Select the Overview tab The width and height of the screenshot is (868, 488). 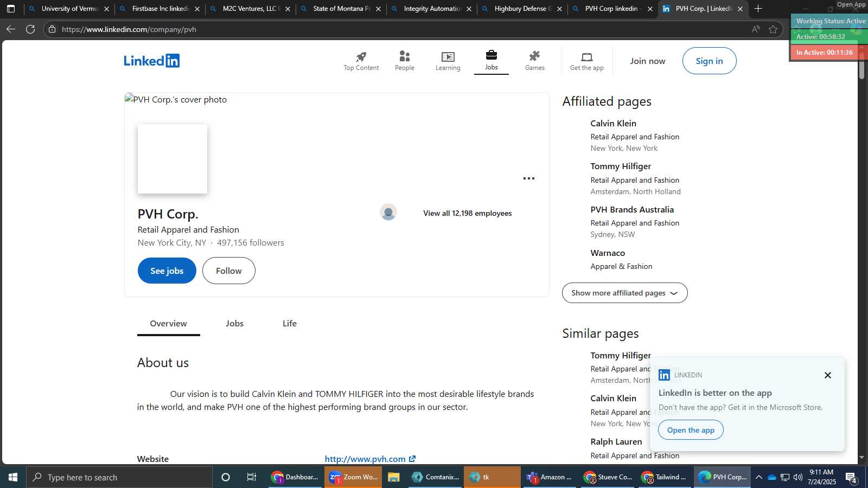[x=168, y=324]
